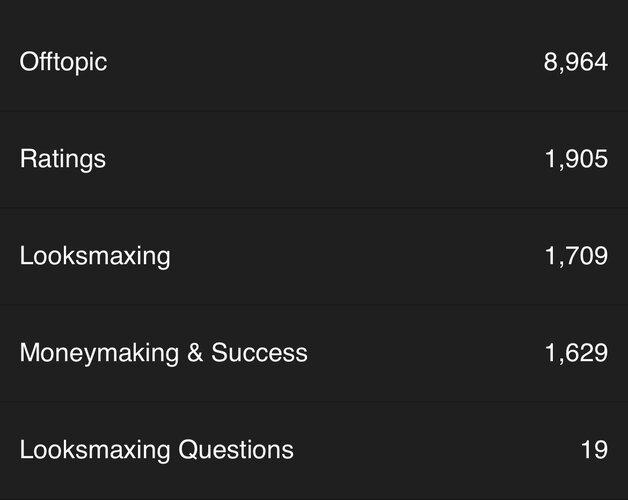628x500 pixels.
Task: Select the Offtopic list row
Action: point(314,62)
